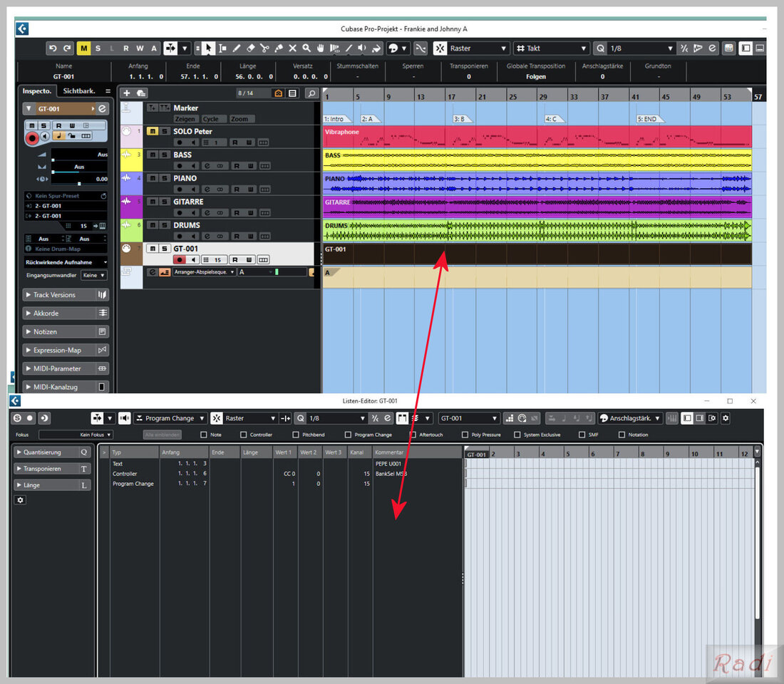Select the Zoom magnifier tool

306,48
